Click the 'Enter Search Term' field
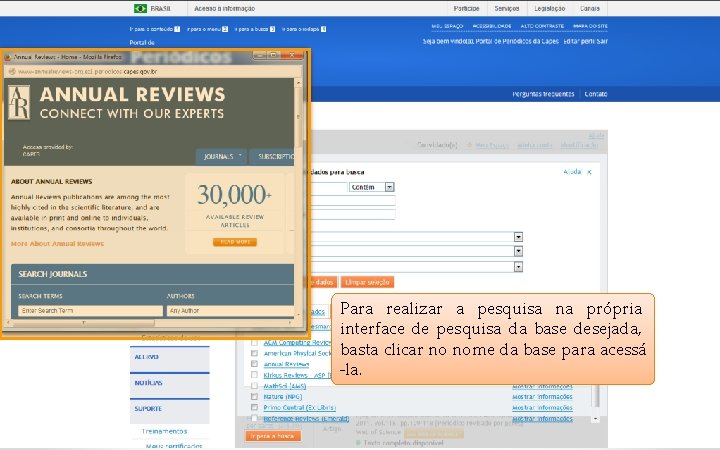720x450 pixels. (x=90, y=311)
